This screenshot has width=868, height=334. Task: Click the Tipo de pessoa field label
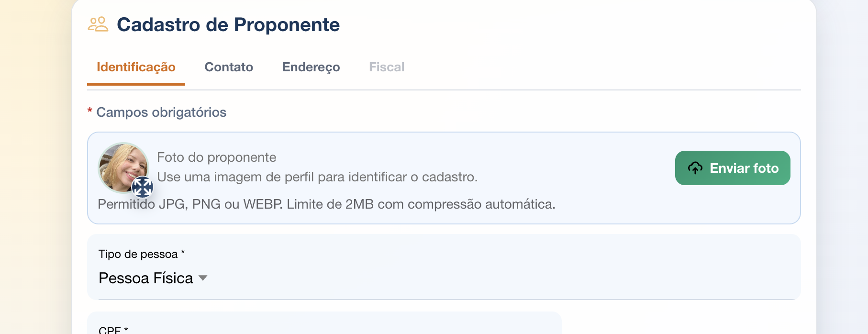pyautogui.click(x=138, y=254)
